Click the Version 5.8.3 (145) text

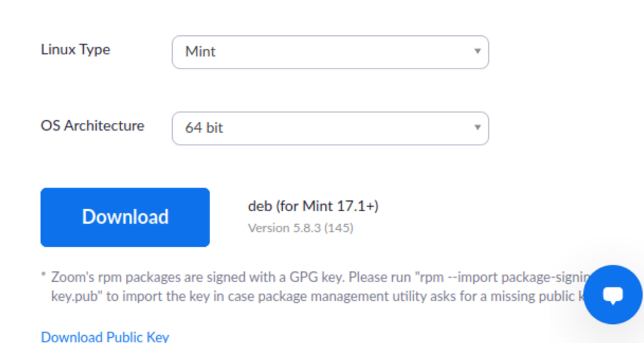(x=300, y=228)
